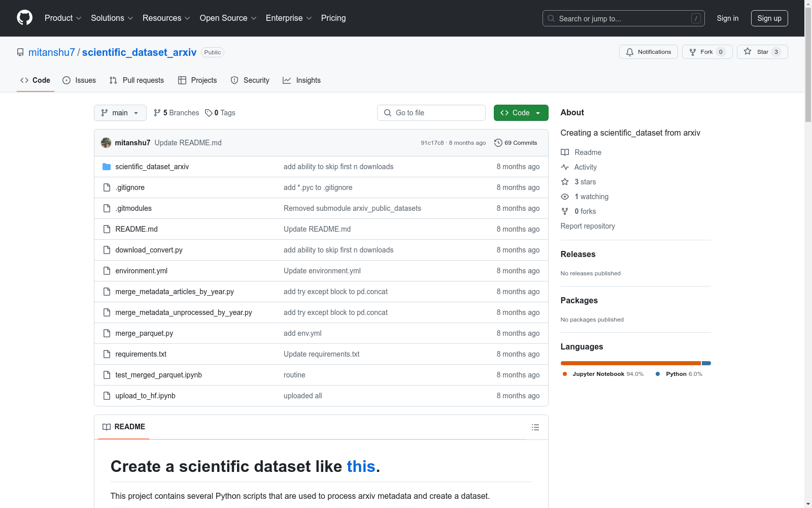Expand the Enterprise menu

[289, 18]
